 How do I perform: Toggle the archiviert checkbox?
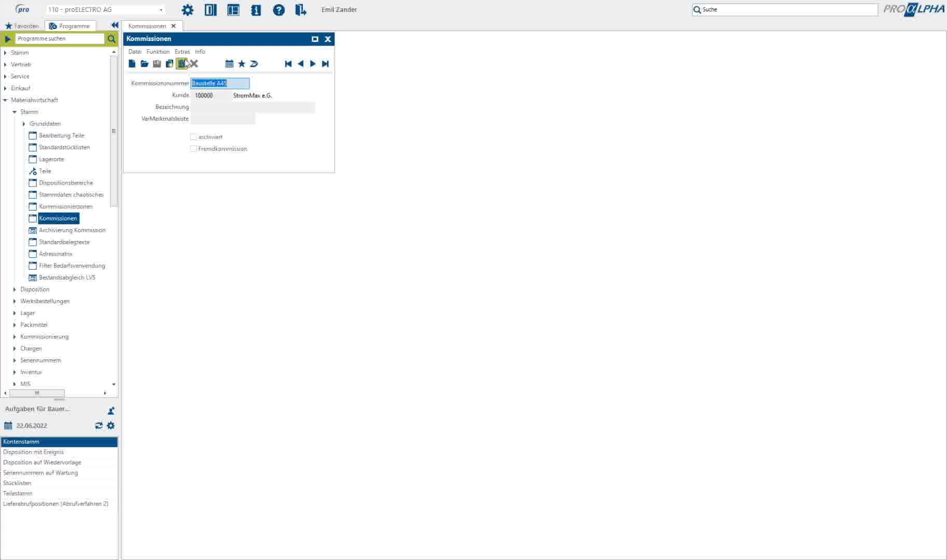pyautogui.click(x=193, y=137)
